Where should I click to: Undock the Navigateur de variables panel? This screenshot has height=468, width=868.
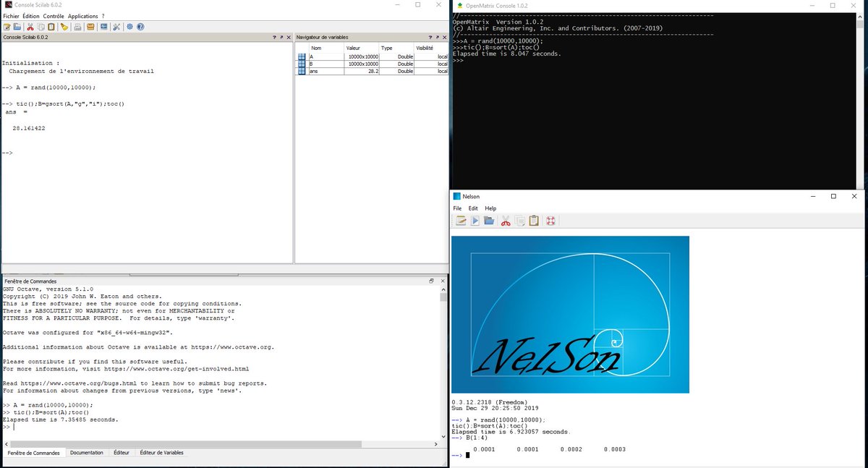[x=437, y=38]
